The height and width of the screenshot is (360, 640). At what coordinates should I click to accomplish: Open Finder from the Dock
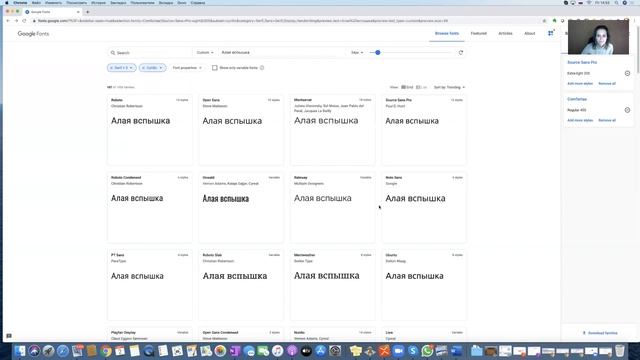pos(20,351)
